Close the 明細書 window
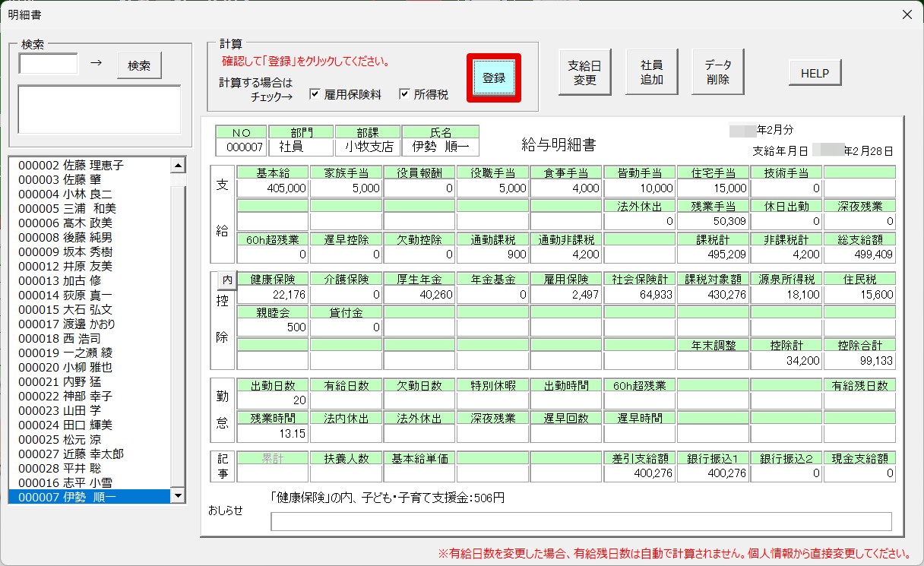 [x=907, y=14]
